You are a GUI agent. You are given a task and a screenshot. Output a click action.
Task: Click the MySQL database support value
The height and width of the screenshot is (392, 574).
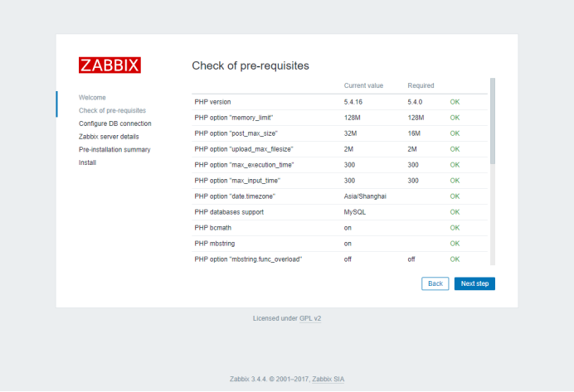coord(355,212)
